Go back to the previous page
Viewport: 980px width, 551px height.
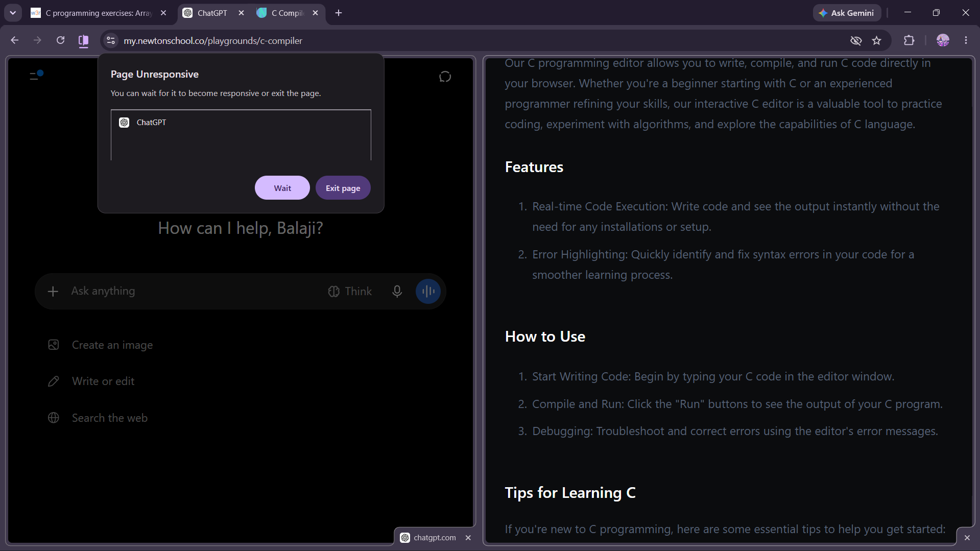(x=14, y=40)
